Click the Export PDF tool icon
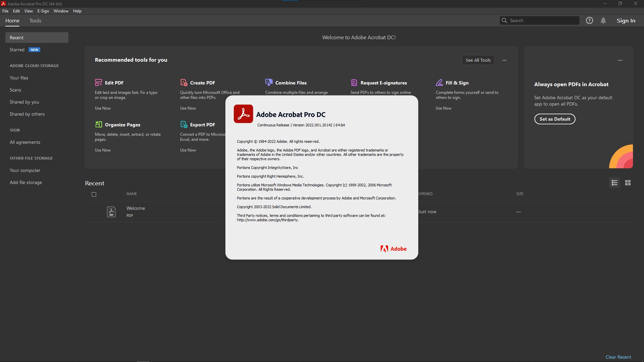 (x=183, y=124)
